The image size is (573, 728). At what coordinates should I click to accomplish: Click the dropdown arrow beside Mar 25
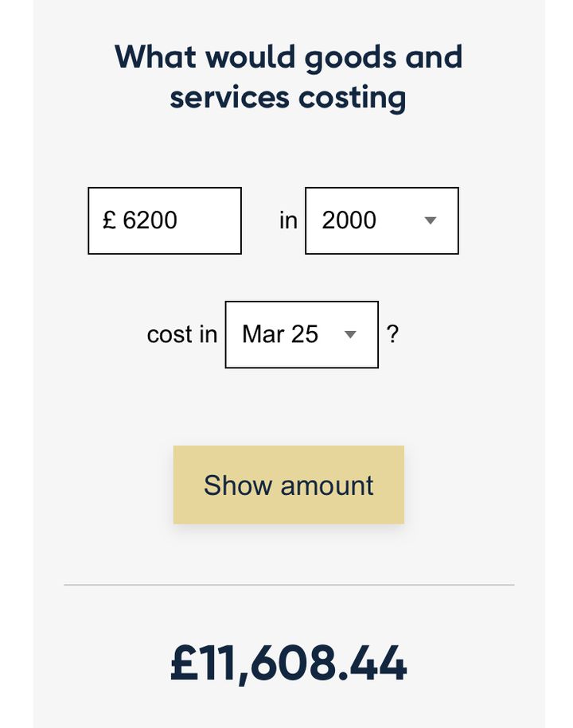coord(350,334)
